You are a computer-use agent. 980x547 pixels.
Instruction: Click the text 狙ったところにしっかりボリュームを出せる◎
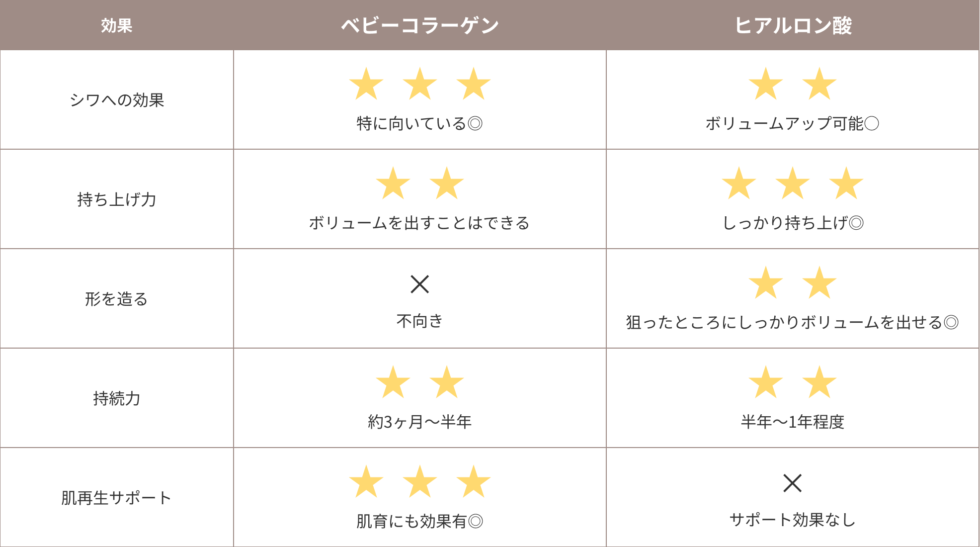coord(792,322)
